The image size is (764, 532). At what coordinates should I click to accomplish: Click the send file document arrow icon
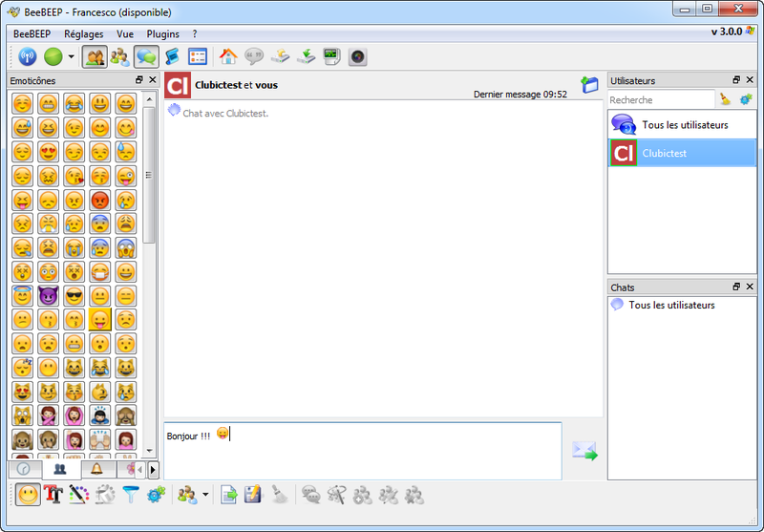pyautogui.click(x=228, y=495)
